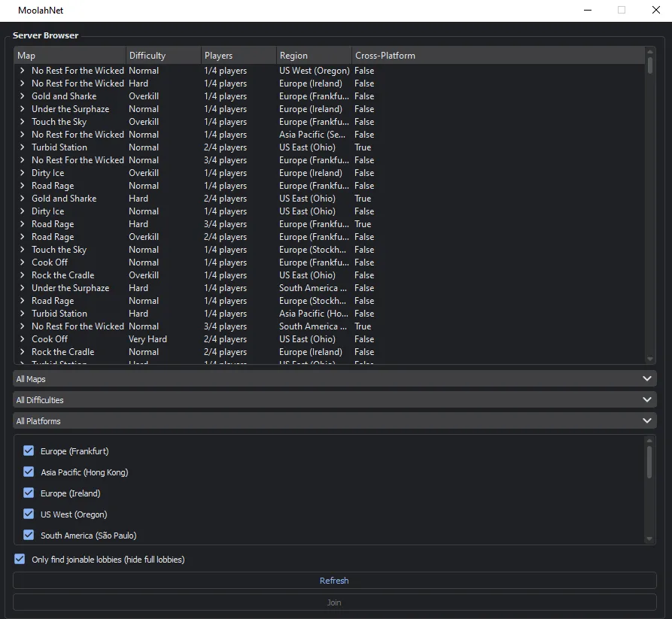Select No Rest For the Wicked South America row
Screen dimensions: 672x619
point(329,326)
